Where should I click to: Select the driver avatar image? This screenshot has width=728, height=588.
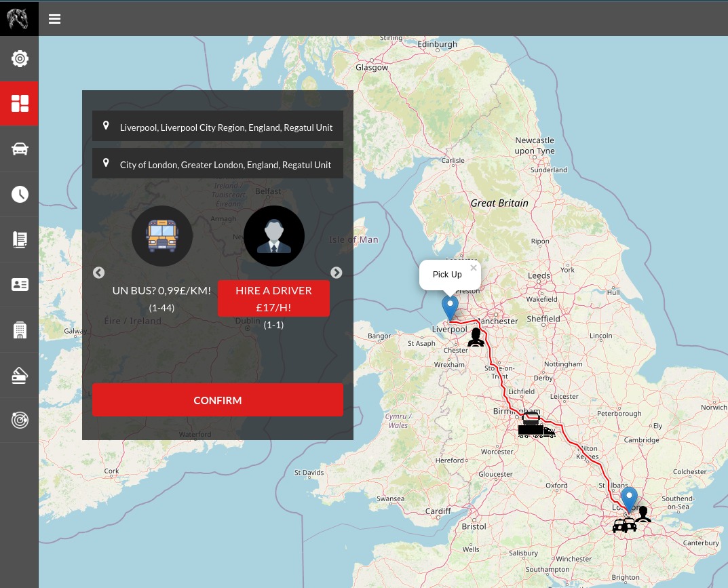click(274, 236)
